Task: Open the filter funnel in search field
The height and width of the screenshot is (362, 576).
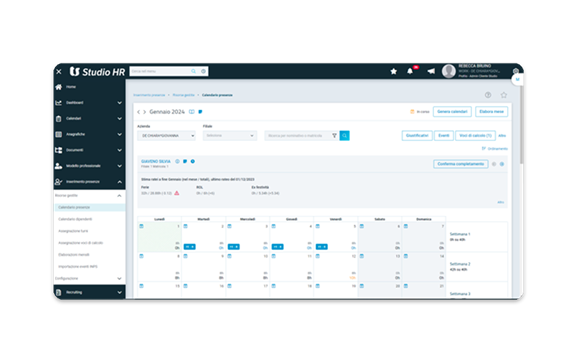Action: tap(334, 136)
